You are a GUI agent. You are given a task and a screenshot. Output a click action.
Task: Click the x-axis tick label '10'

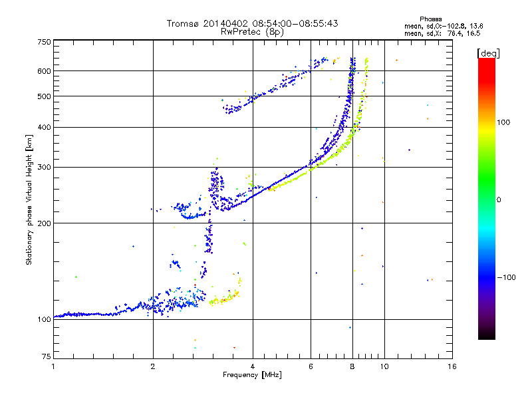tap(384, 366)
